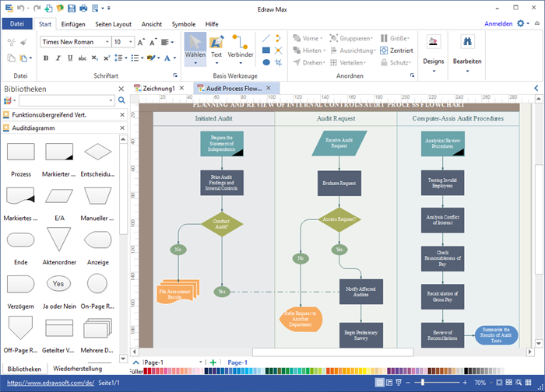
Task: Close the Funktionsübergreifend library
Action: coord(122,114)
